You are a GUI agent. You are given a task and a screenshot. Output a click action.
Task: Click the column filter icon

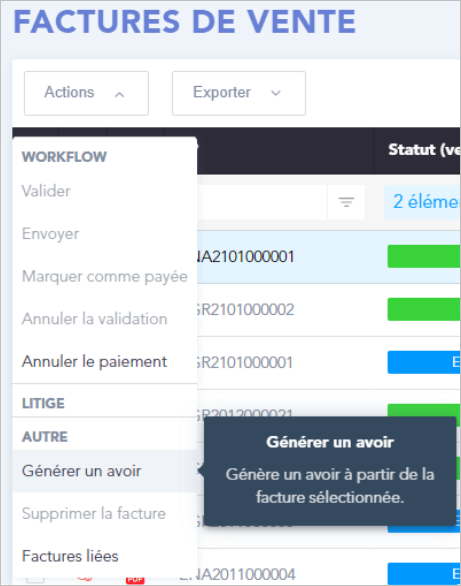click(346, 202)
